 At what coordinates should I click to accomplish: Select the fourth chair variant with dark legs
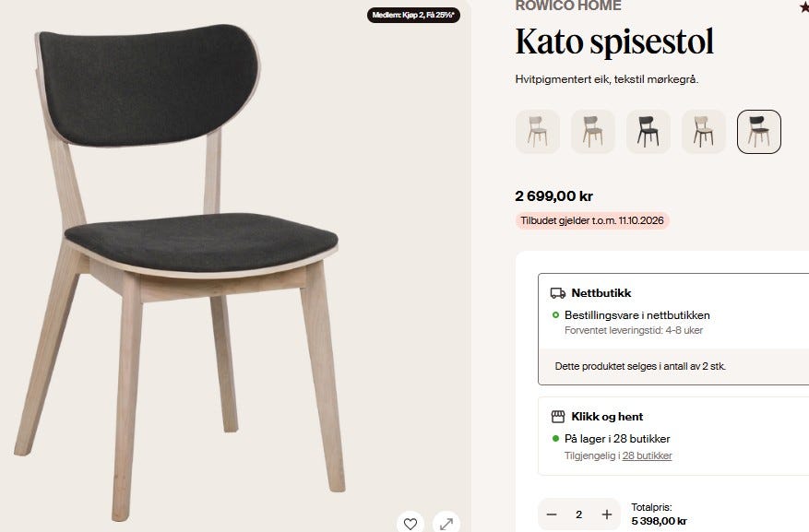704,132
